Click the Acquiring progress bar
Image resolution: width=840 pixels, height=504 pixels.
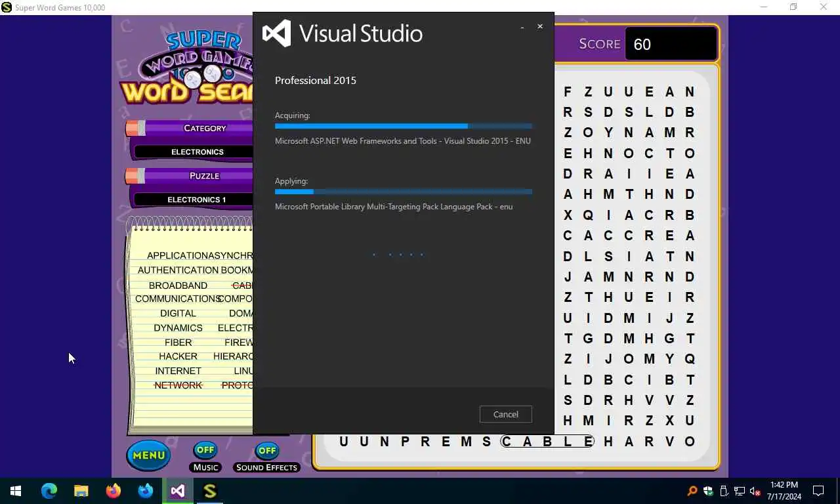404,126
